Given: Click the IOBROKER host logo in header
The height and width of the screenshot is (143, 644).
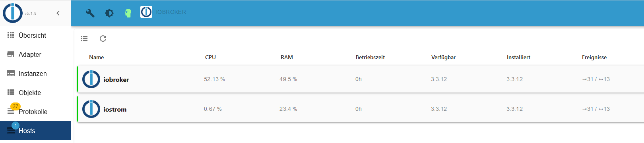Looking at the screenshot, I should [x=146, y=12].
